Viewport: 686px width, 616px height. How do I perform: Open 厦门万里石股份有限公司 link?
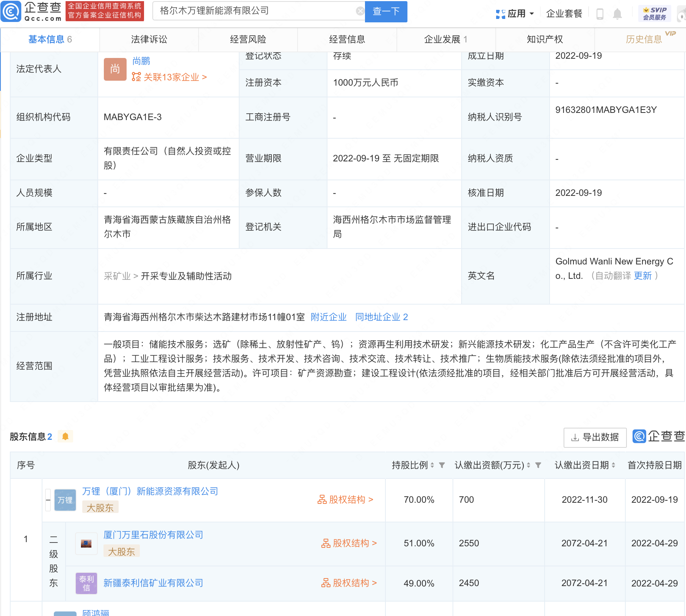pyautogui.click(x=153, y=535)
